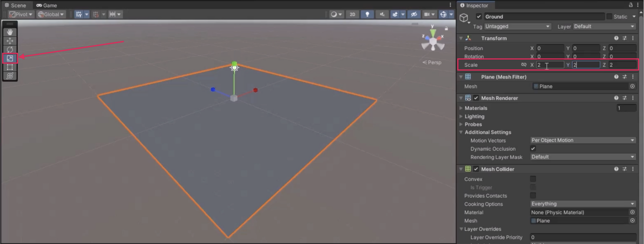This screenshot has height=244, width=644.
Task: Select the Move tool
Action: click(10, 41)
